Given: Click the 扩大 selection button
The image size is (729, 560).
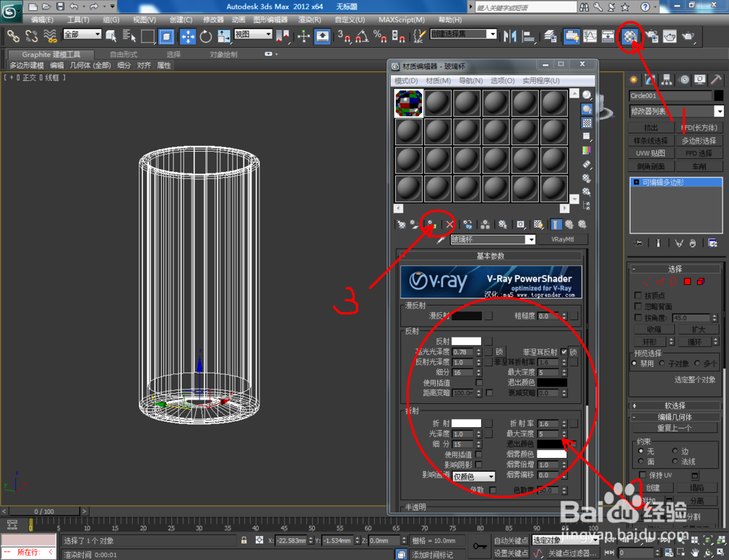Looking at the screenshot, I should click(698, 330).
